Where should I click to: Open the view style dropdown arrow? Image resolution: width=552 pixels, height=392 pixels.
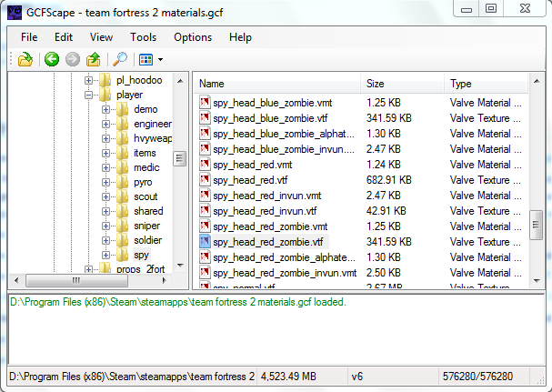(x=161, y=59)
